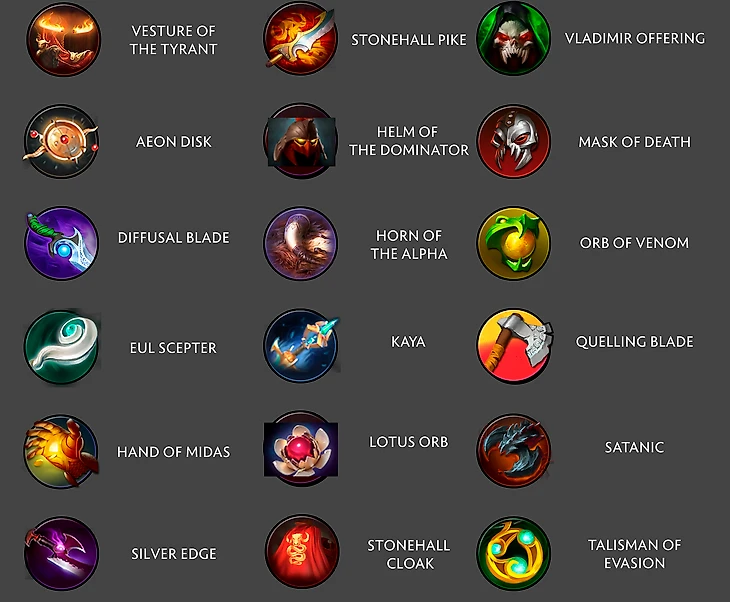Pick the Eul Scepter swirl icon
The image size is (730, 602).
click(62, 347)
